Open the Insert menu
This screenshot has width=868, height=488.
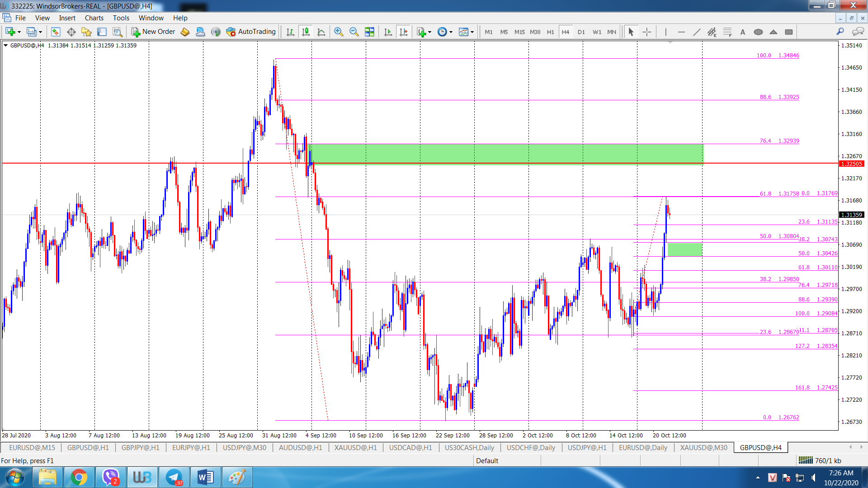point(67,18)
